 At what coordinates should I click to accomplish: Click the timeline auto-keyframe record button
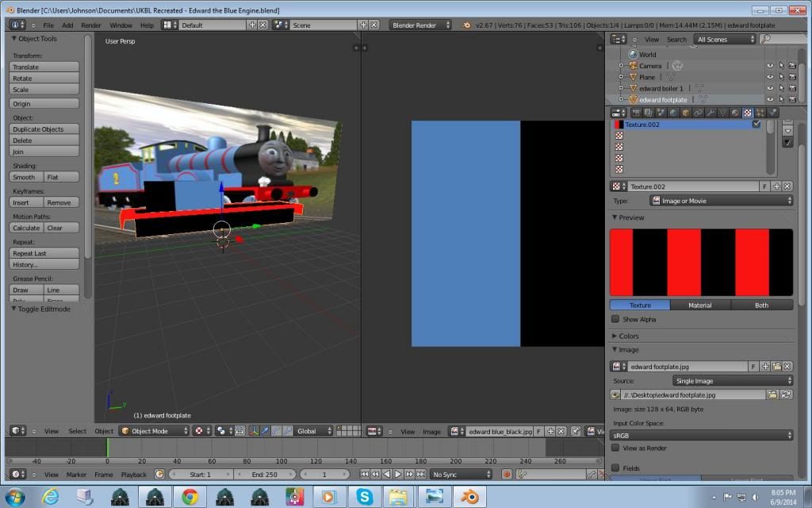click(x=507, y=474)
